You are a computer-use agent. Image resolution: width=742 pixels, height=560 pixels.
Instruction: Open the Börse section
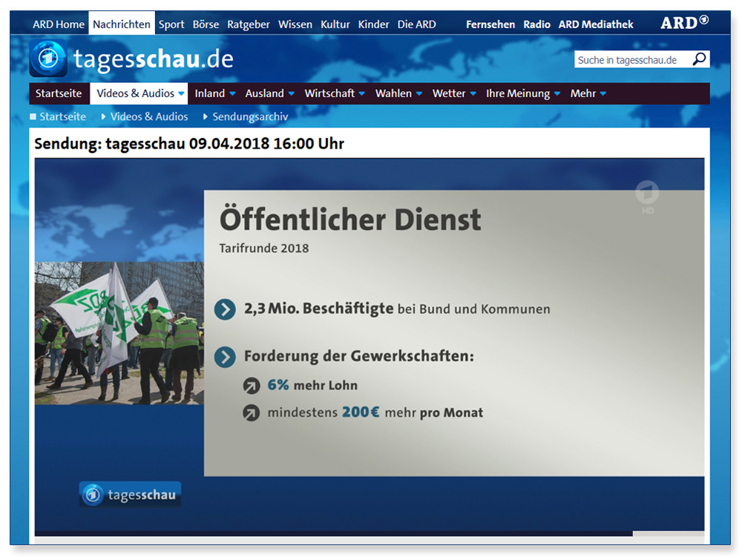pyautogui.click(x=206, y=24)
